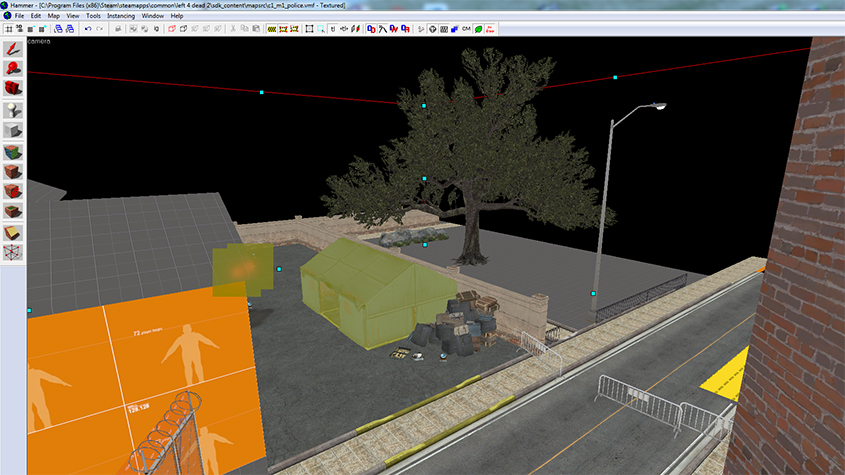Image resolution: width=845 pixels, height=475 pixels.
Task: Select the Camera tool
Action: pos(13,88)
